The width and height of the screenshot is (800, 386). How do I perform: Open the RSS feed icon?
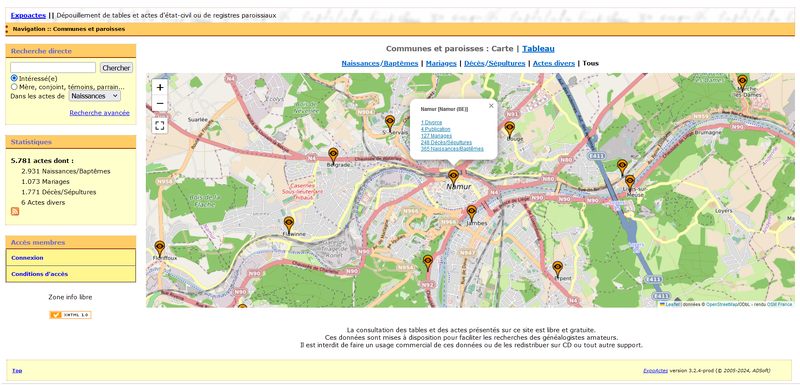(x=15, y=212)
